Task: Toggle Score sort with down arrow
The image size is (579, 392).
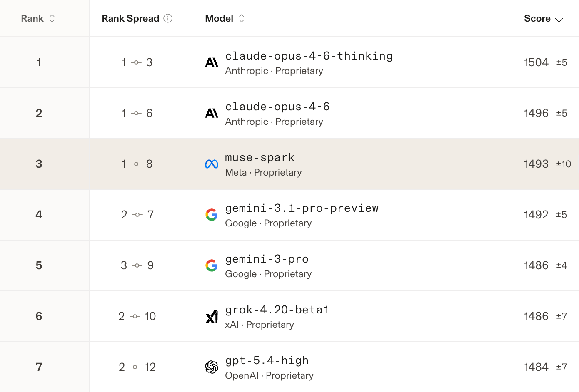Action: click(x=559, y=18)
